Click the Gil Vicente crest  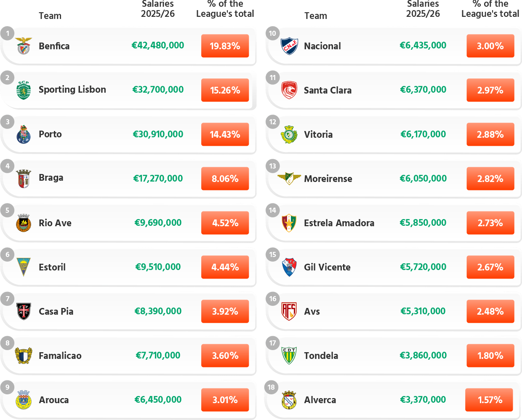click(x=289, y=267)
